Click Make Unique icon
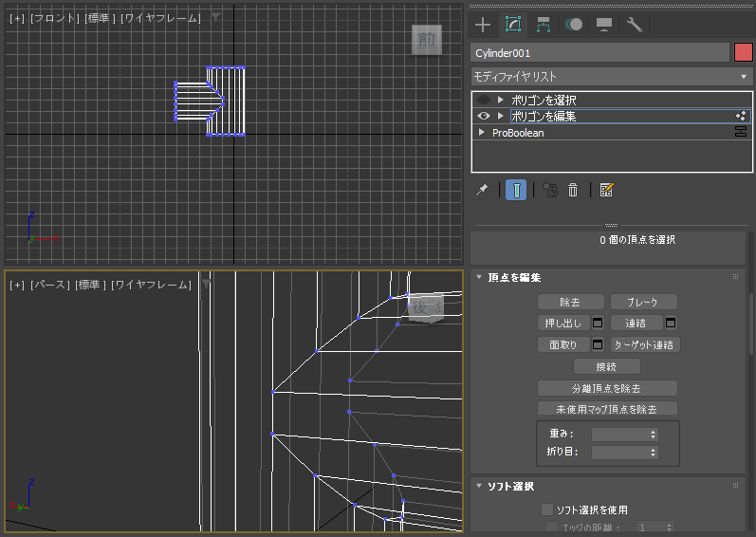This screenshot has width=756, height=537. [x=550, y=190]
